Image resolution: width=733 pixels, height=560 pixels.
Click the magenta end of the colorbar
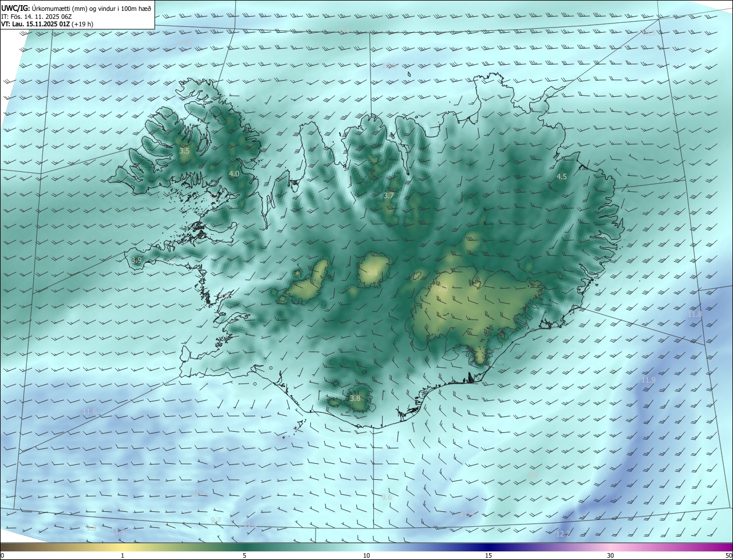tap(722, 547)
